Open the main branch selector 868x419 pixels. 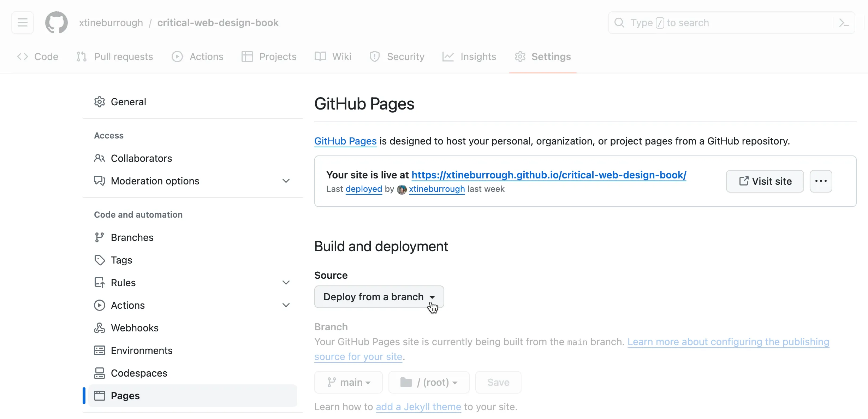click(349, 382)
